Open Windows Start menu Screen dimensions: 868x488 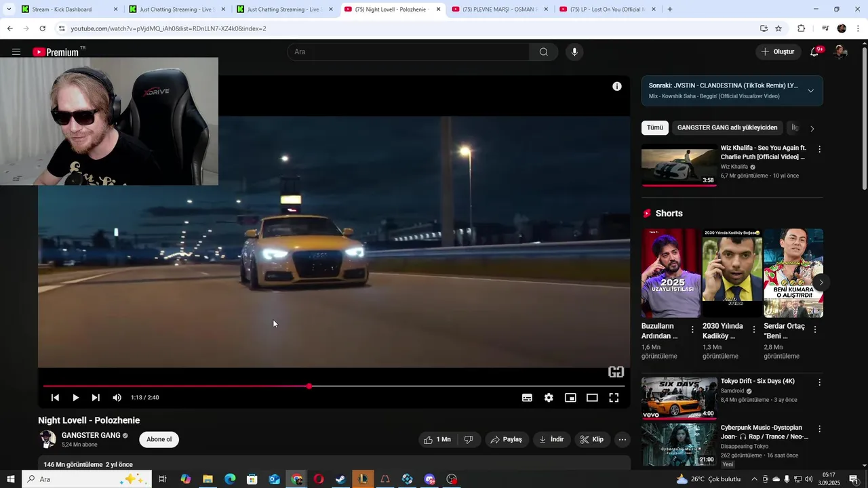click(x=11, y=479)
